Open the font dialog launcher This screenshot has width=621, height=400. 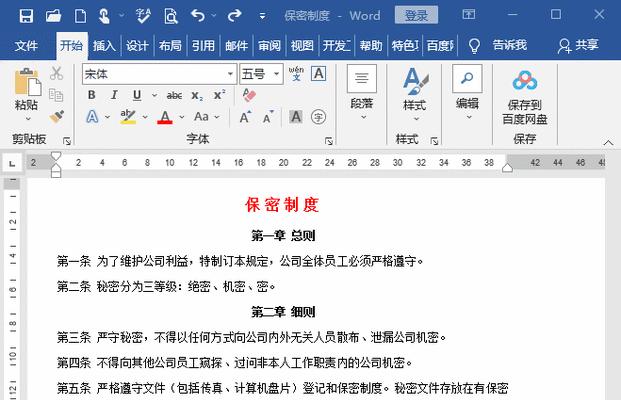(x=329, y=141)
